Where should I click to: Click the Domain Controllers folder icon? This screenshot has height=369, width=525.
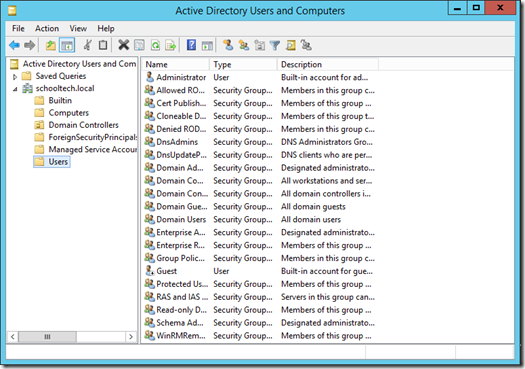pyautogui.click(x=39, y=125)
